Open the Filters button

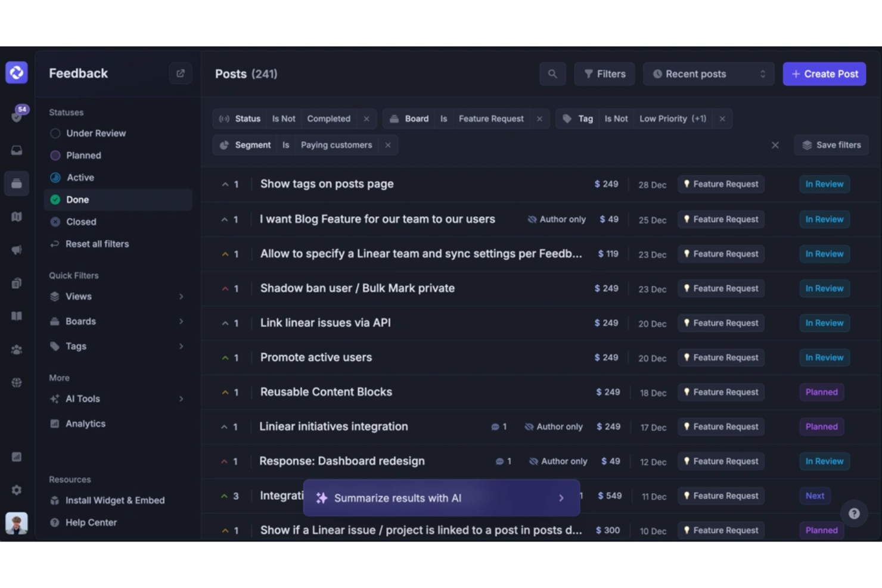pyautogui.click(x=604, y=74)
